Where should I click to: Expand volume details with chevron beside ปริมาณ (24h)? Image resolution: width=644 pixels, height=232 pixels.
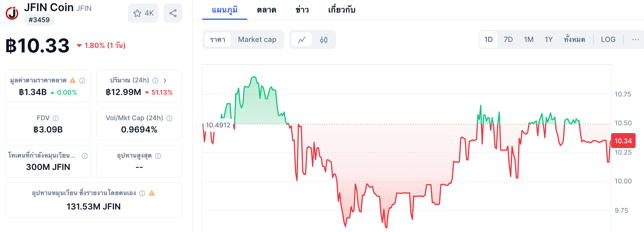(165, 80)
